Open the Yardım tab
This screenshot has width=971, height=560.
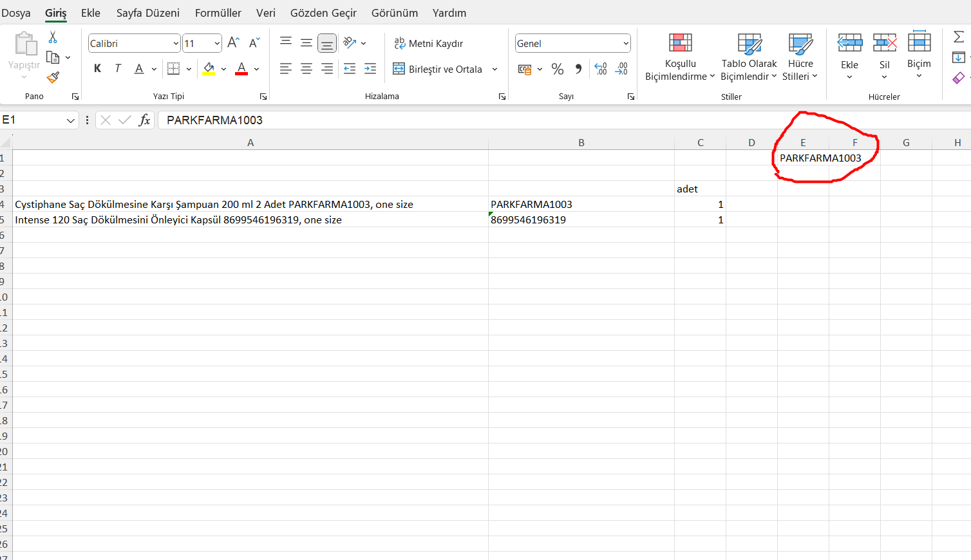click(449, 13)
